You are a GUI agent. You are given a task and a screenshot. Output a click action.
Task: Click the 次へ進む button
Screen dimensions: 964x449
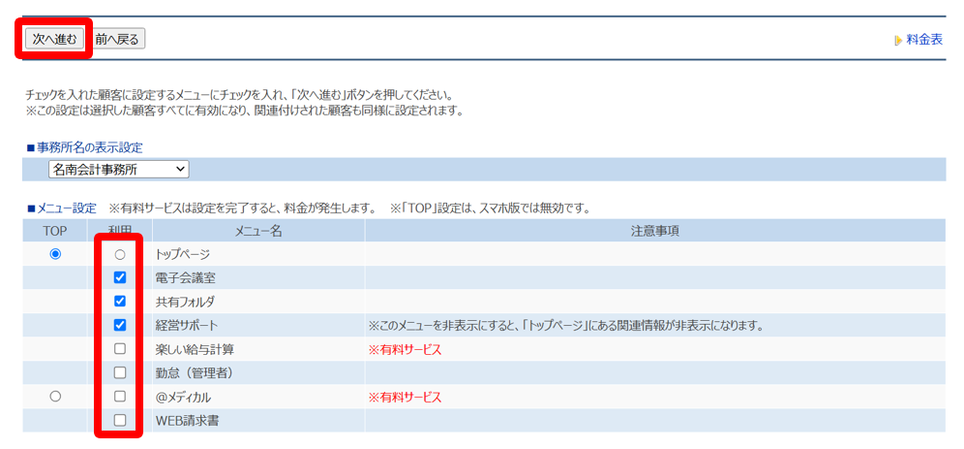coord(52,39)
